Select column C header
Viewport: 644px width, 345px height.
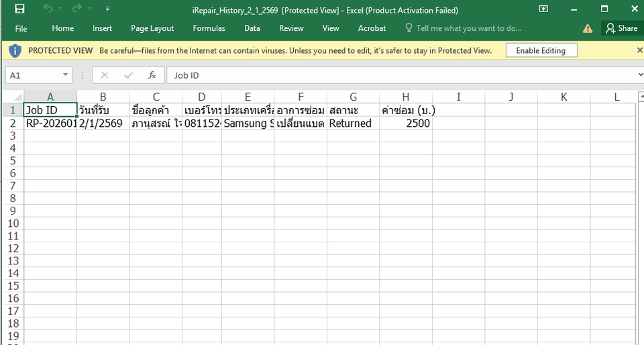[156, 97]
